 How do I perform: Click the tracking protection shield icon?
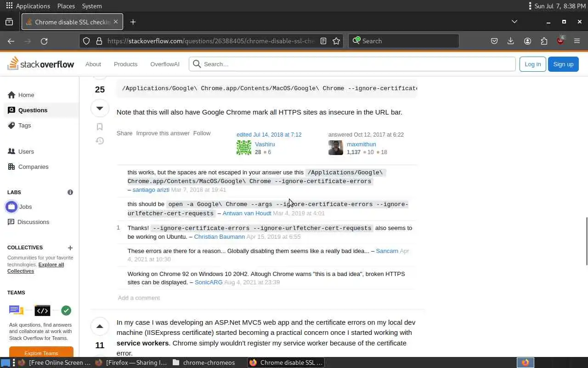(x=86, y=41)
